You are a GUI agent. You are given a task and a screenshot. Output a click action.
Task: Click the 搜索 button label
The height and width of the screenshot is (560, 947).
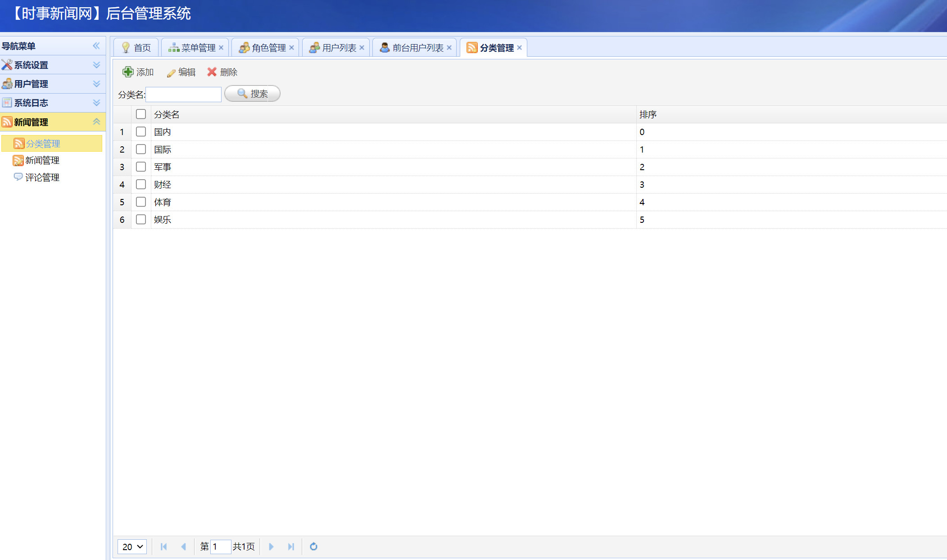(259, 94)
